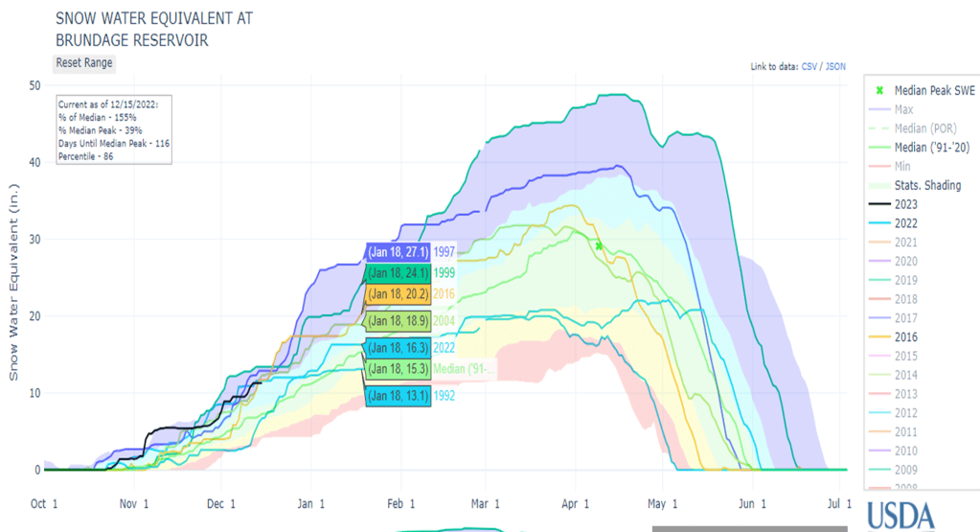Toggle the 2022 legend entry

[x=908, y=223]
